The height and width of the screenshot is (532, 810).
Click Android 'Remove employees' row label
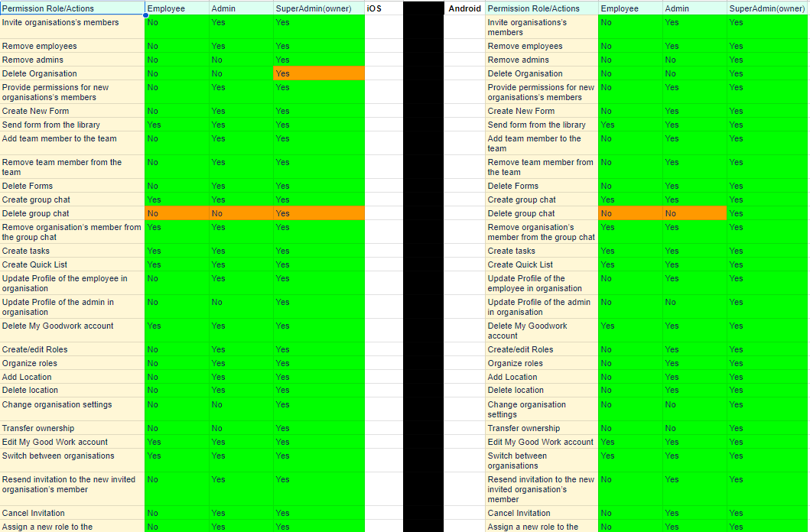point(542,46)
